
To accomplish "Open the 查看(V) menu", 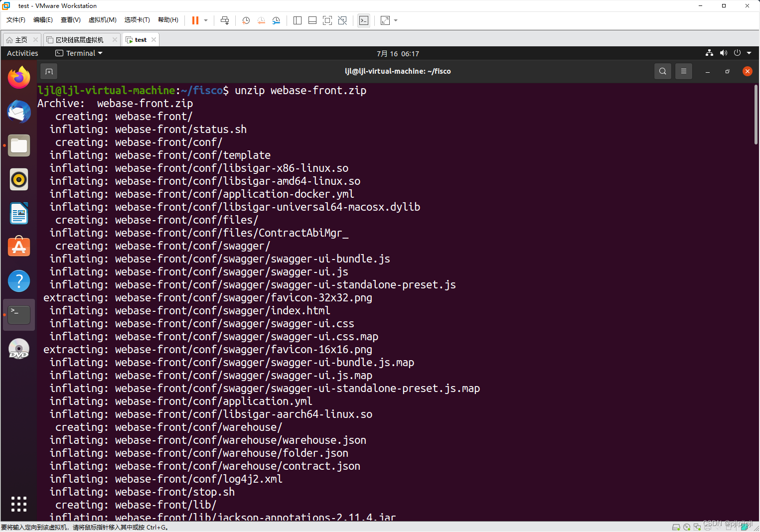I will tap(71, 20).
